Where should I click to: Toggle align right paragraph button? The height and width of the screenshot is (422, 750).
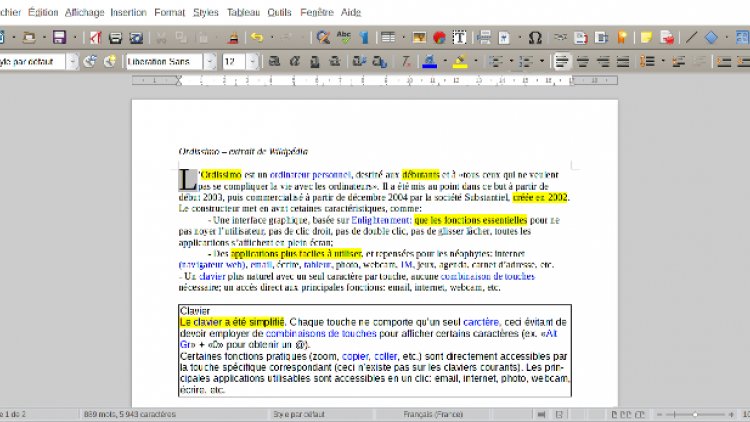pos(603,61)
